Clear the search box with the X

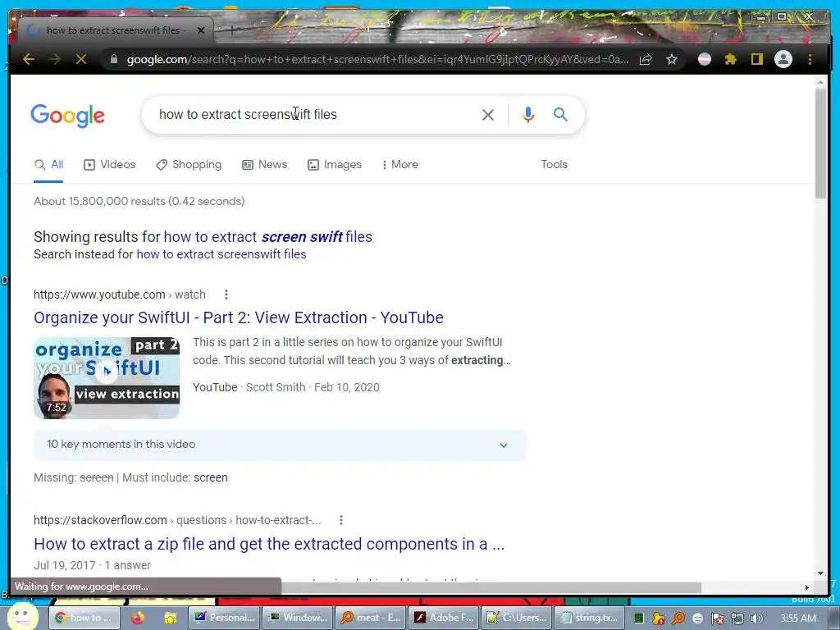pyautogui.click(x=487, y=115)
